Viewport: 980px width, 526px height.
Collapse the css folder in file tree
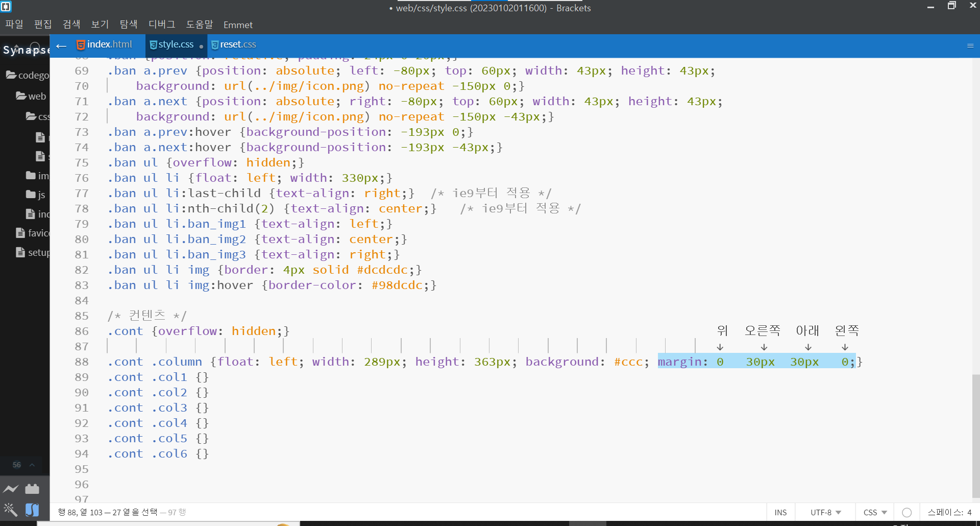pos(38,116)
